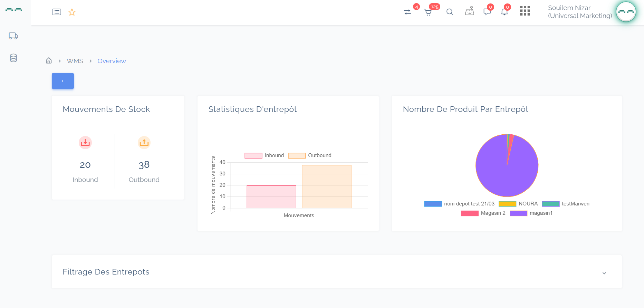This screenshot has height=308, width=644.
Task: Click the search magnifier icon
Action: pyautogui.click(x=450, y=12)
